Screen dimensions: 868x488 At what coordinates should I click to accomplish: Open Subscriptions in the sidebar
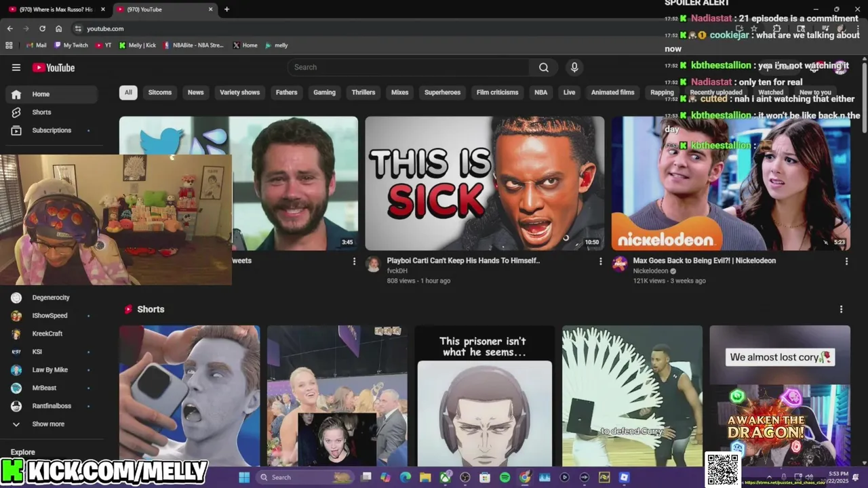pos(52,130)
